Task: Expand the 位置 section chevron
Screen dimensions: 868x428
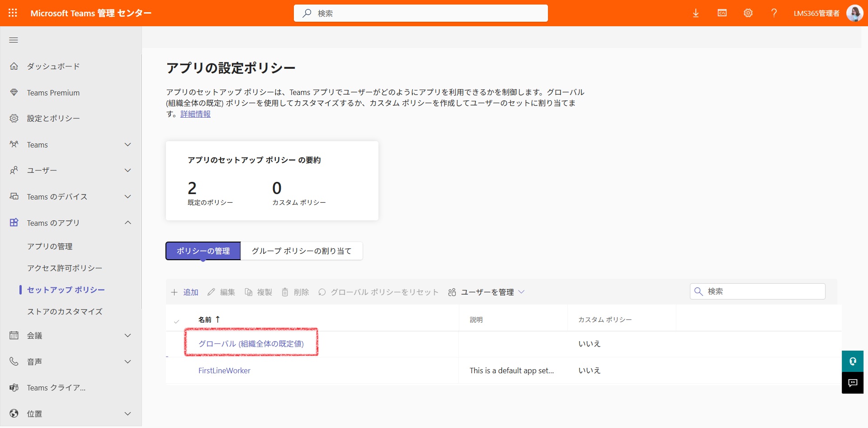Action: pos(128,414)
